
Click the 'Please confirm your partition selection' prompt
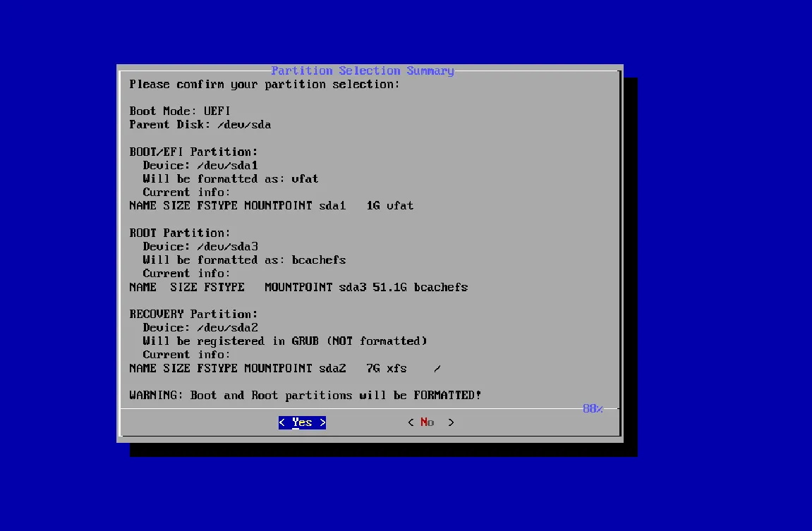(265, 85)
